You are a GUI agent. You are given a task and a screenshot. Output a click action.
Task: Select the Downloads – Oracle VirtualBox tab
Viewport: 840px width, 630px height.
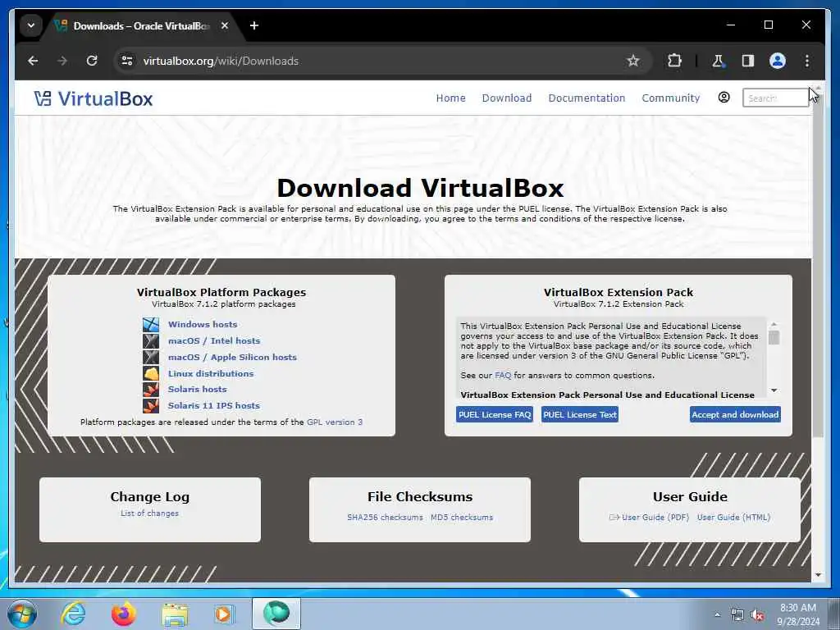tap(141, 25)
